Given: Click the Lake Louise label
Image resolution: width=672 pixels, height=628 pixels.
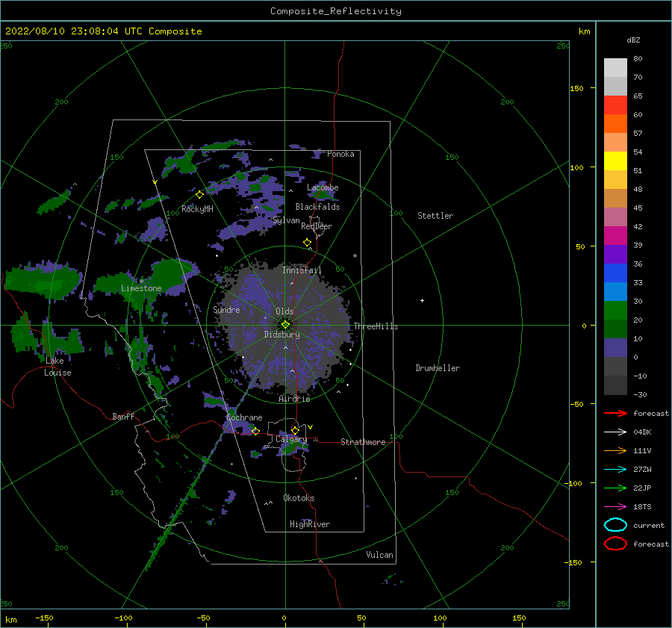Looking at the screenshot, I should tap(57, 367).
